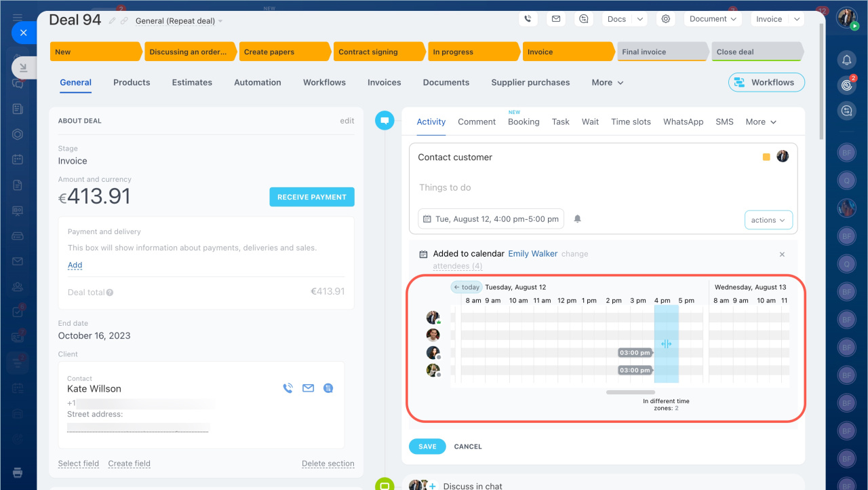Switch to the Products tab

(132, 83)
